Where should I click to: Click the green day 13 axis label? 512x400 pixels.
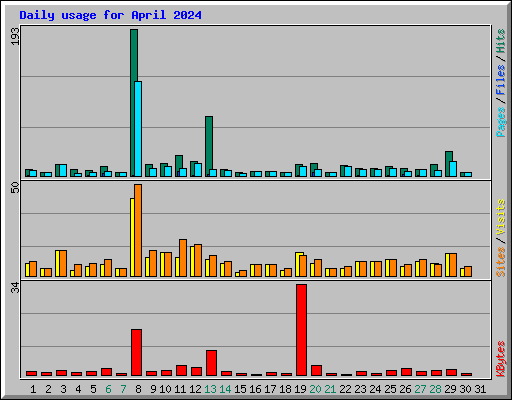(210, 389)
